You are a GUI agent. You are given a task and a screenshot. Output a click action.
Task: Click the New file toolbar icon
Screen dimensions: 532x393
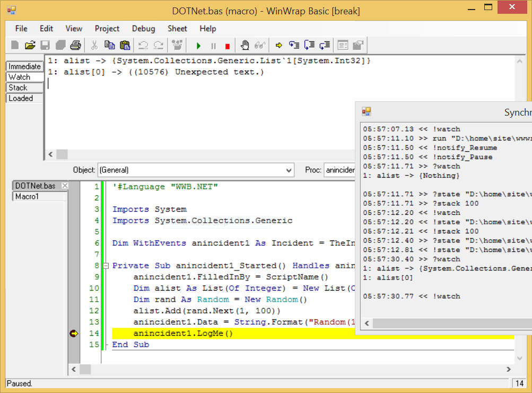coord(15,45)
